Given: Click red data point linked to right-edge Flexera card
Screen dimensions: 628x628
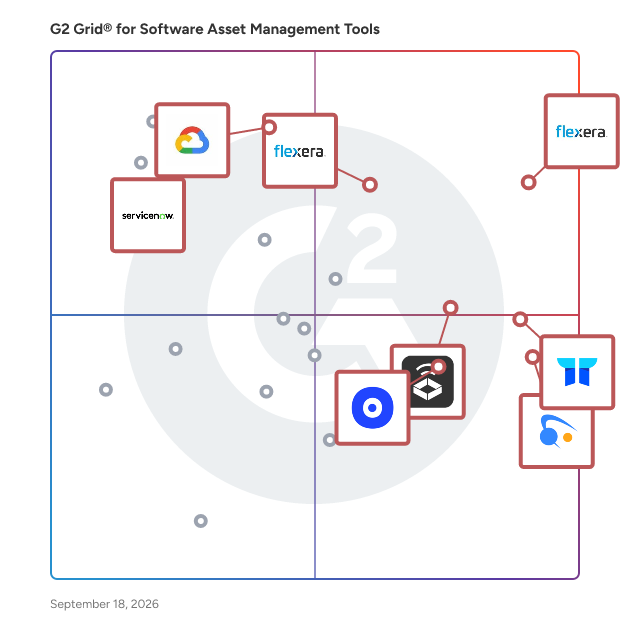Looking at the screenshot, I should click(528, 182).
